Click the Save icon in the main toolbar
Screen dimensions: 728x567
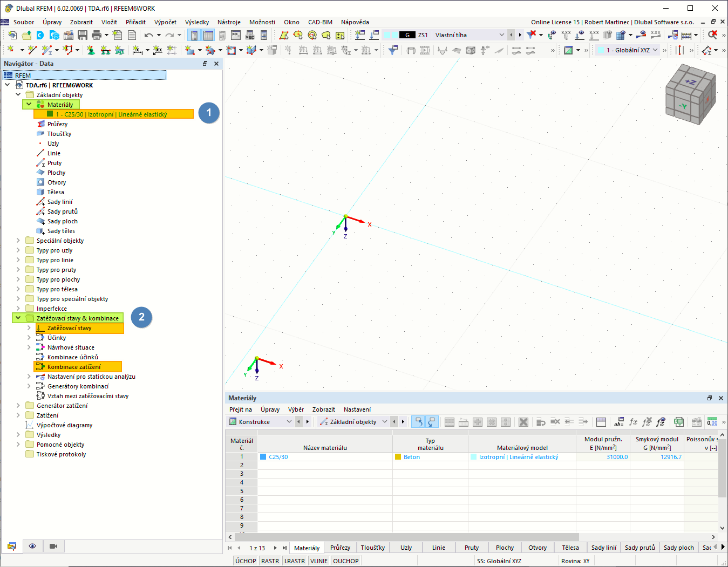[83, 35]
